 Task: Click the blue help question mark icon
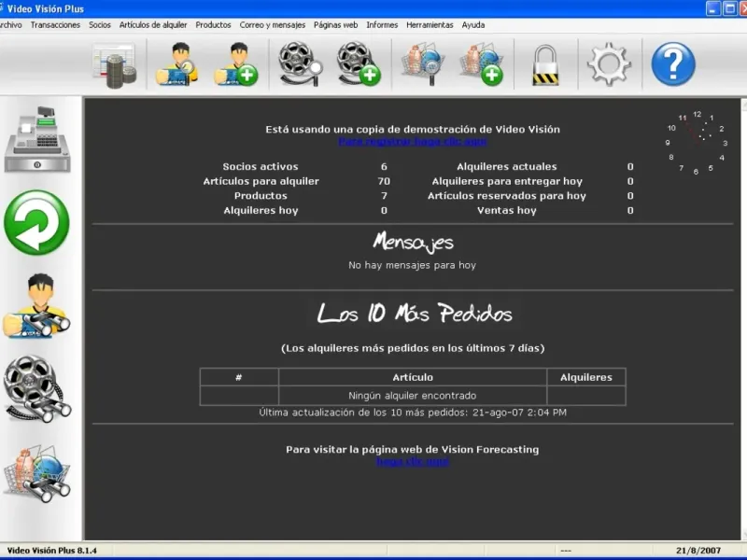673,64
